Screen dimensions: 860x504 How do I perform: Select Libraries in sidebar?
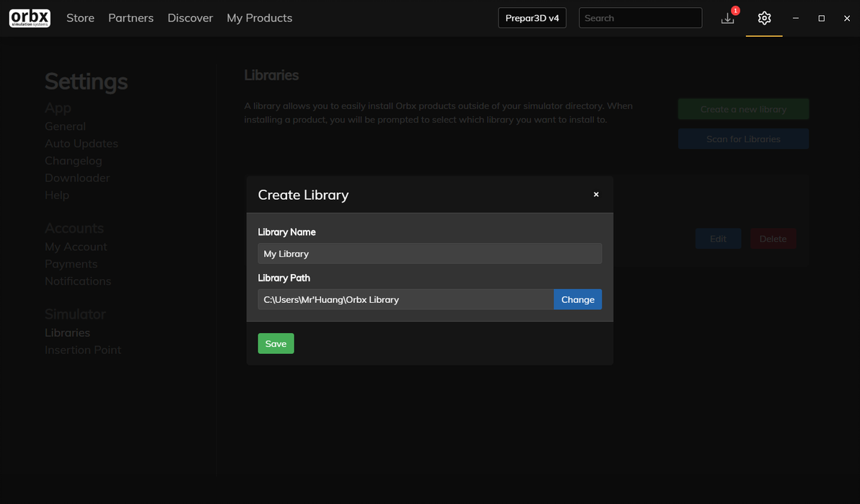(68, 333)
